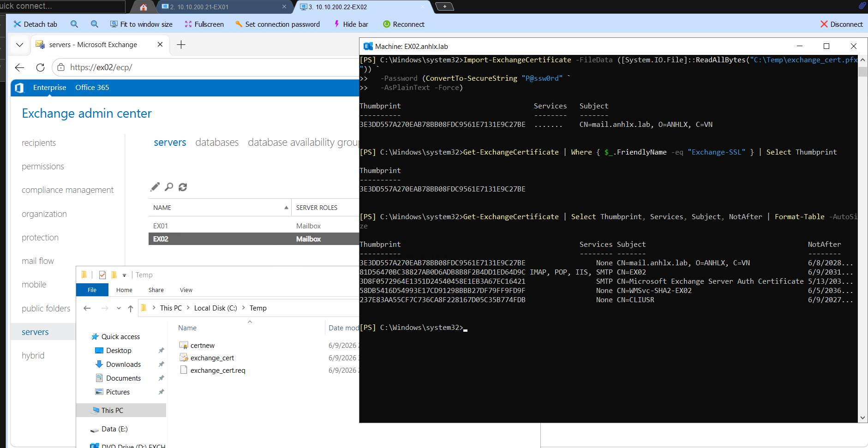The image size is (868, 448).
Task: Select the exchange_cert.req file
Action: [x=218, y=370]
